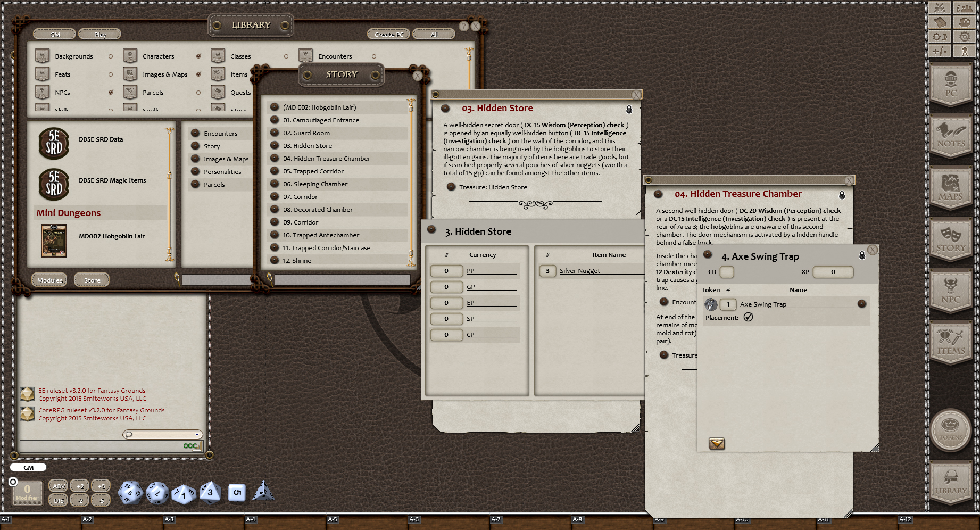Screen dimensions: 980x530
Task: Open the All filter next to Create PC
Action: (x=434, y=34)
